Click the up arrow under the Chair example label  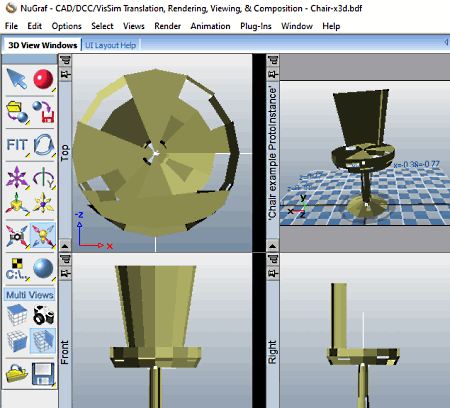(273, 246)
